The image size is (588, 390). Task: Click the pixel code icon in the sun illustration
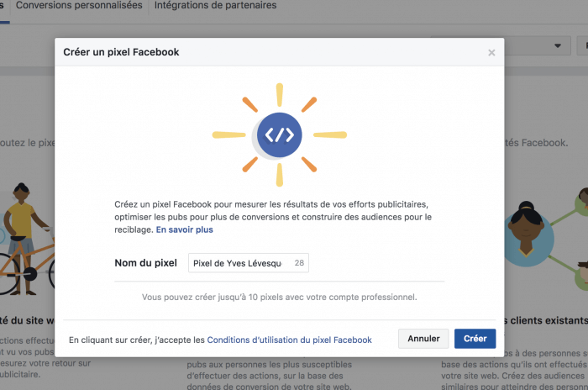pos(280,134)
